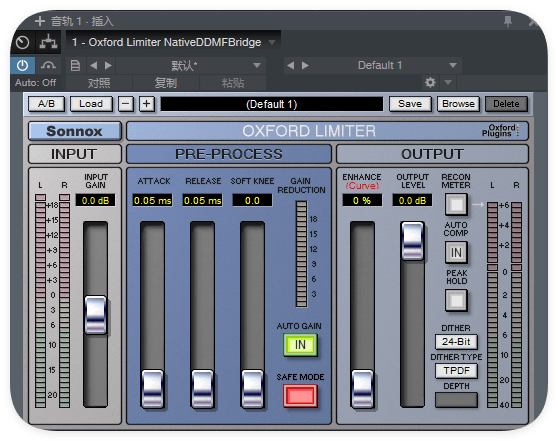The image size is (558, 441).
Task: Click the Save preset button
Action: [410, 104]
